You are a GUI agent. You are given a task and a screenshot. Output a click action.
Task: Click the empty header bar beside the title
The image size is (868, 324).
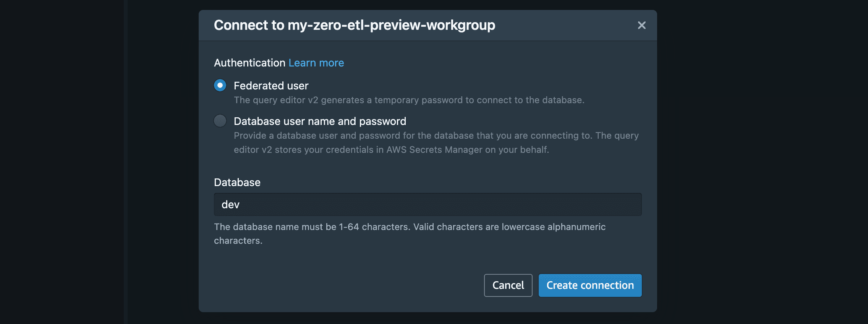pos(565,25)
